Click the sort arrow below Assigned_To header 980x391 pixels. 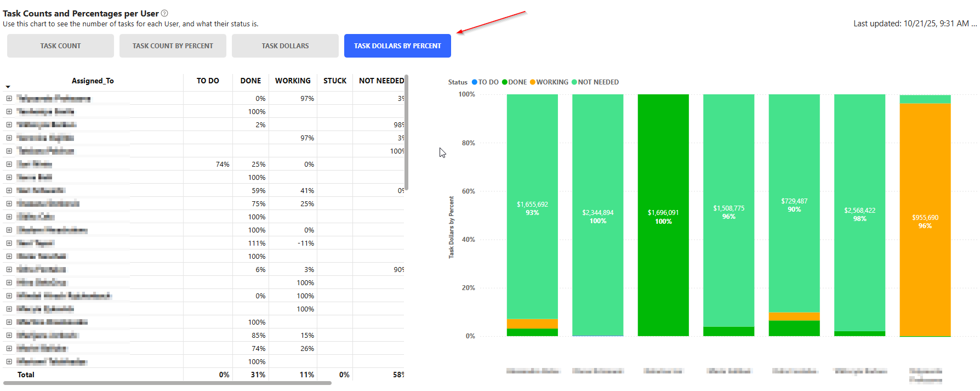pyautogui.click(x=8, y=87)
